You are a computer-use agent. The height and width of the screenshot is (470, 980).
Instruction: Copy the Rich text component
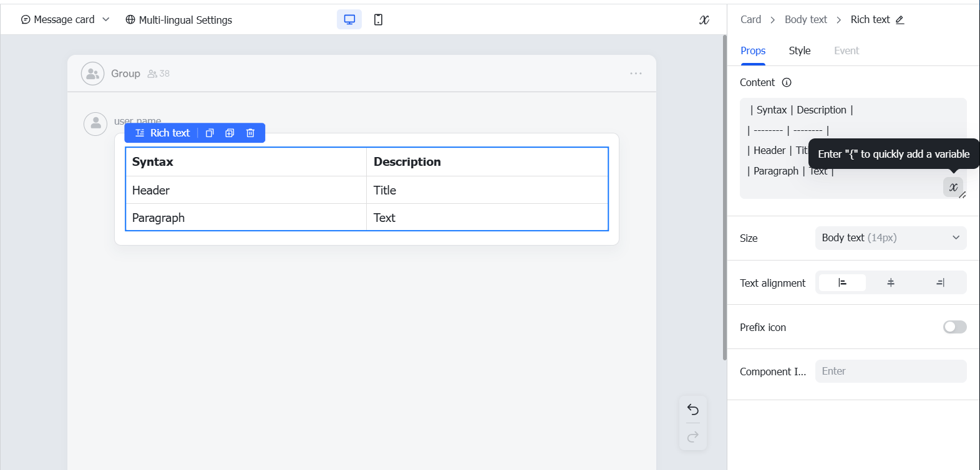tap(210, 133)
